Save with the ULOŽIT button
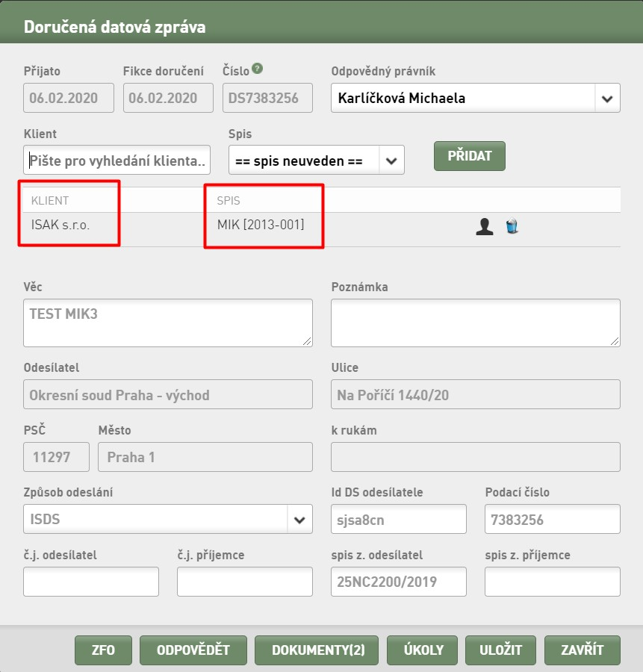The image size is (643, 672). 500,650
